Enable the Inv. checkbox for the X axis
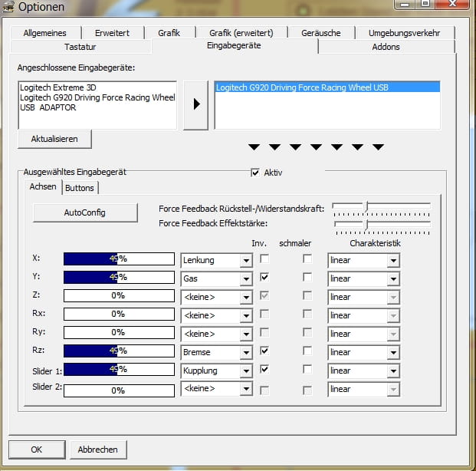 264,259
